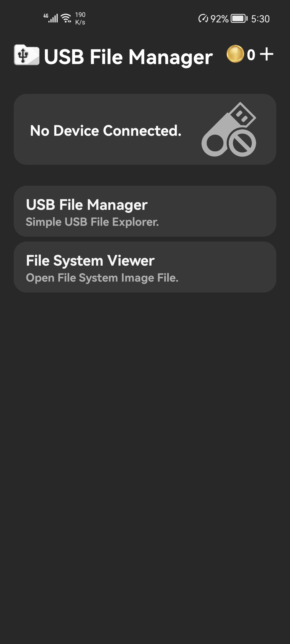290x644 pixels.
Task: Tap the No Device Connected card
Action: tap(145, 130)
